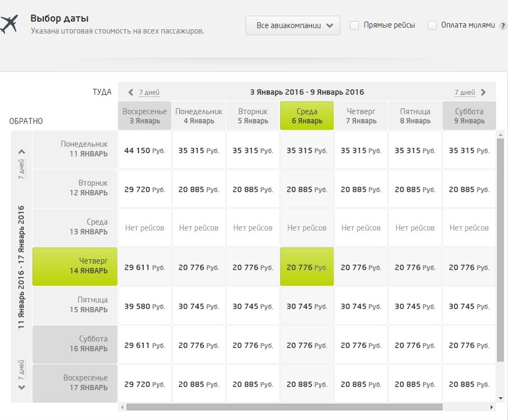Go to next 7 days departure arrow
The image size is (508, 420).
(x=484, y=93)
